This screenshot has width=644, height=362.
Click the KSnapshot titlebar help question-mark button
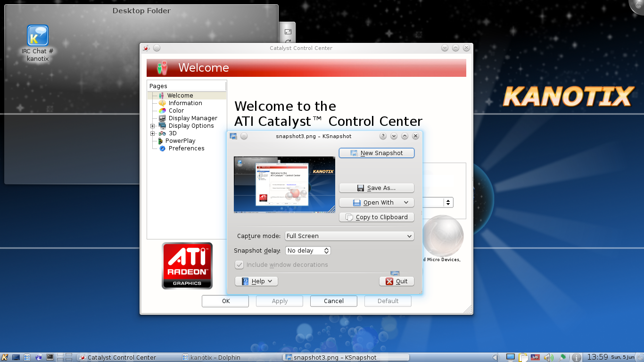383,136
